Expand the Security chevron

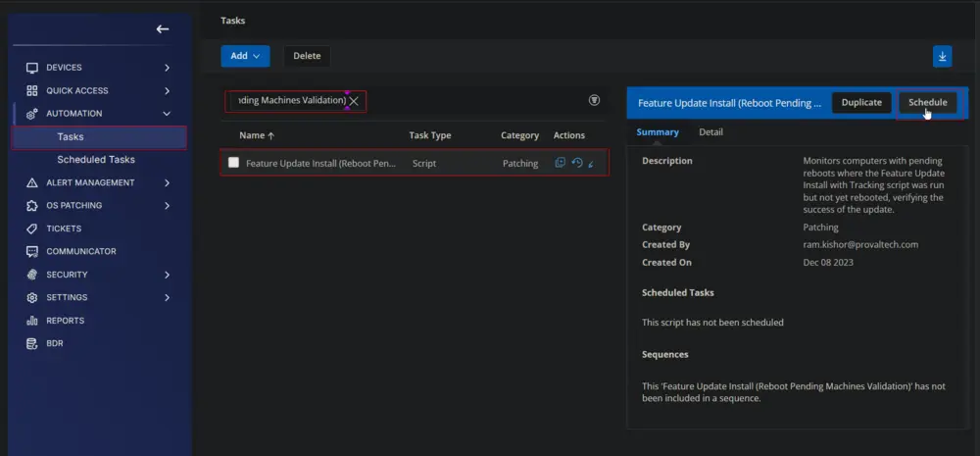167,275
